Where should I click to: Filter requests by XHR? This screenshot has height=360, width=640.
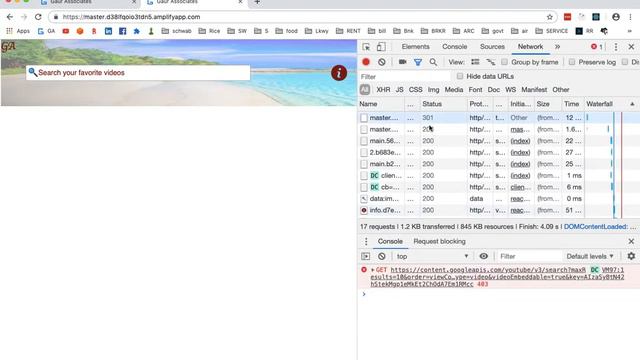(x=383, y=90)
